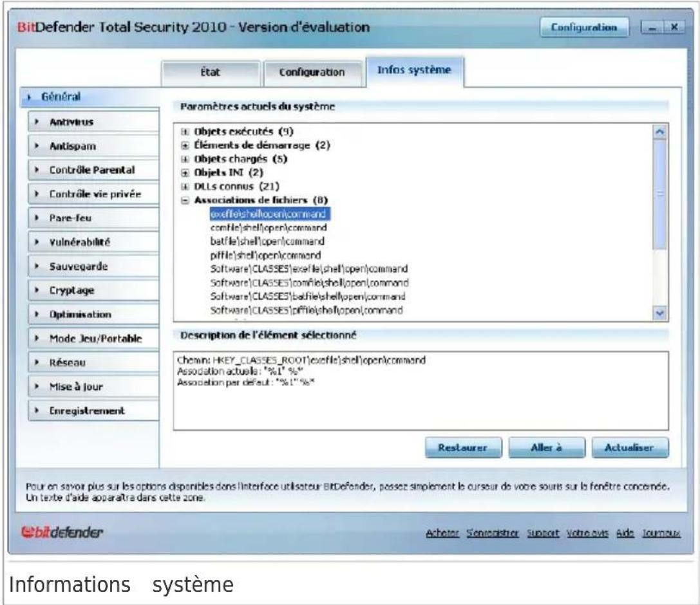Image resolution: width=700 pixels, height=605 pixels.
Task: Open the Optimisation section
Action: click(x=93, y=315)
